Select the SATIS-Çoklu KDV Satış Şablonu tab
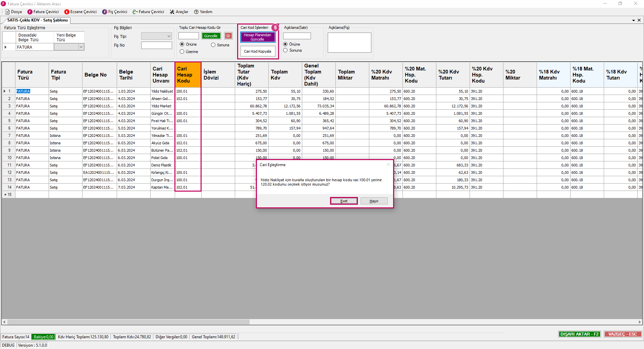The image size is (644, 349). pyautogui.click(x=38, y=20)
